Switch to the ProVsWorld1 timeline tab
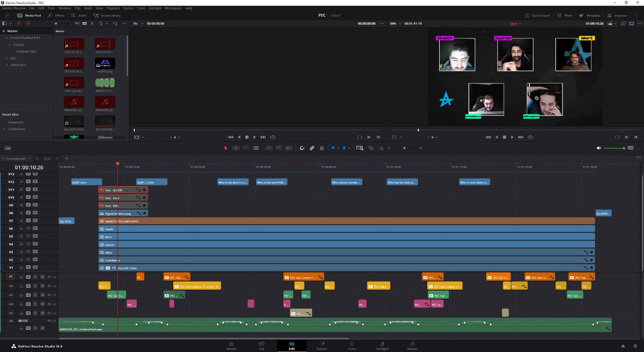 [16, 158]
